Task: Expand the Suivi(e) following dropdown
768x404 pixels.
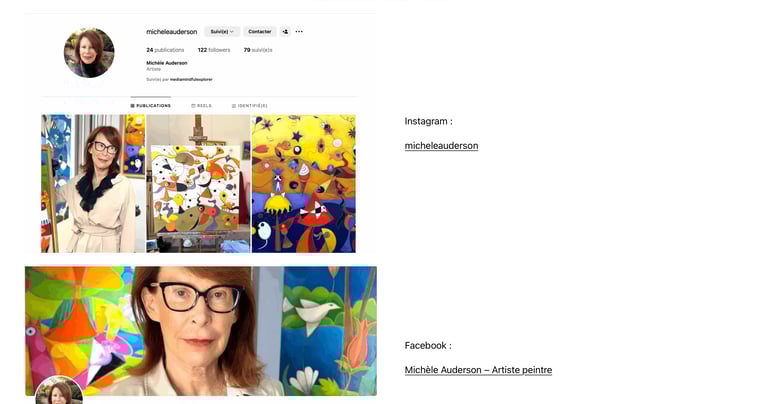Action: click(222, 31)
